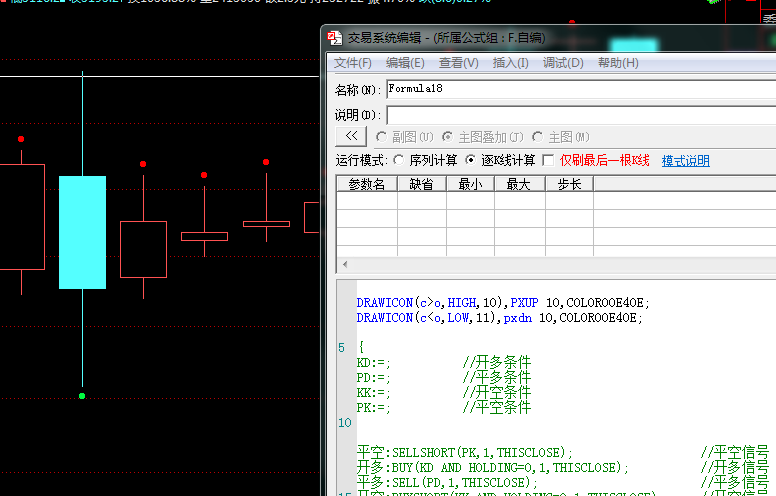Image resolution: width=776 pixels, height=496 pixels.
Task: Open the 文件(F) menu
Action: (353, 63)
